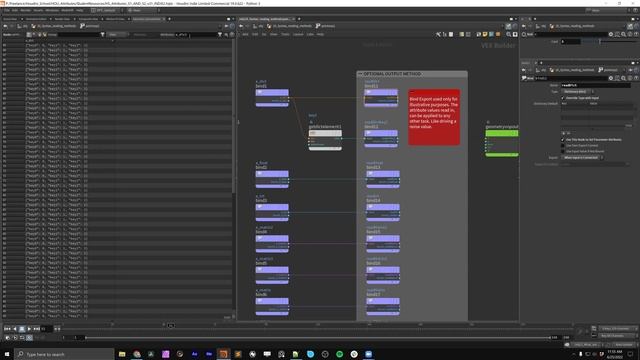Screen dimensions: 640x360
Task: Click the orange color palette icon in network toolbar
Action: pos(498,35)
